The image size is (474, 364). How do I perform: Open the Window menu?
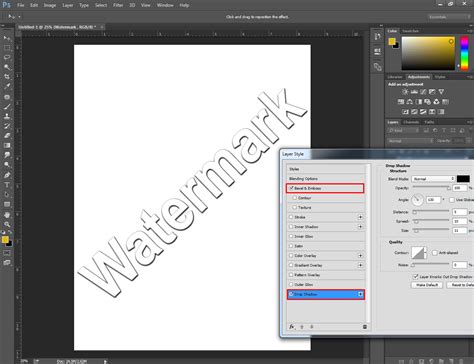(165, 5)
